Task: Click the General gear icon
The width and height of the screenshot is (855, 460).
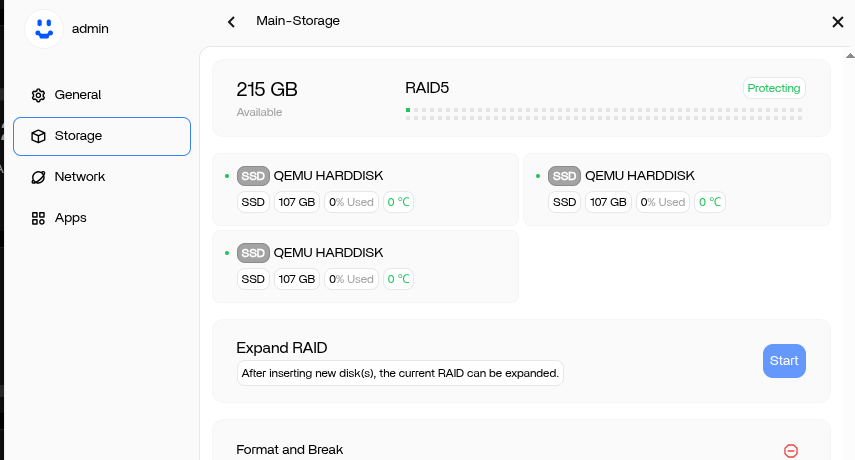Action: tap(38, 95)
